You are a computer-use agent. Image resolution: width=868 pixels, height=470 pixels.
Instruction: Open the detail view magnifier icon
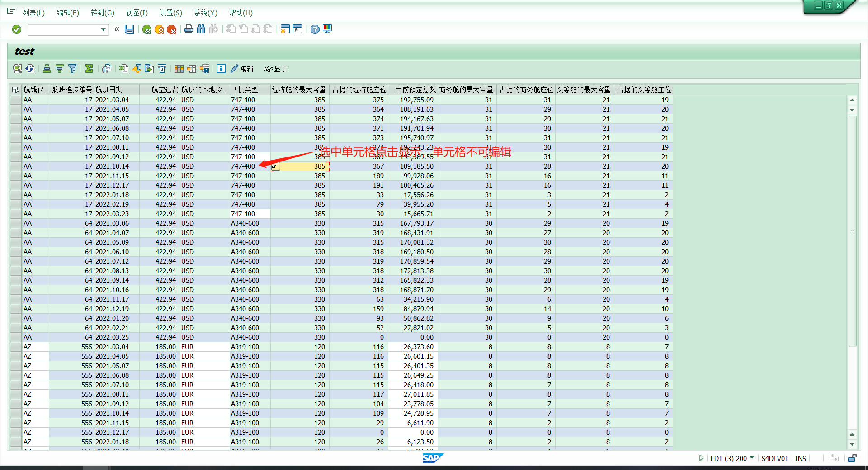[x=18, y=69]
